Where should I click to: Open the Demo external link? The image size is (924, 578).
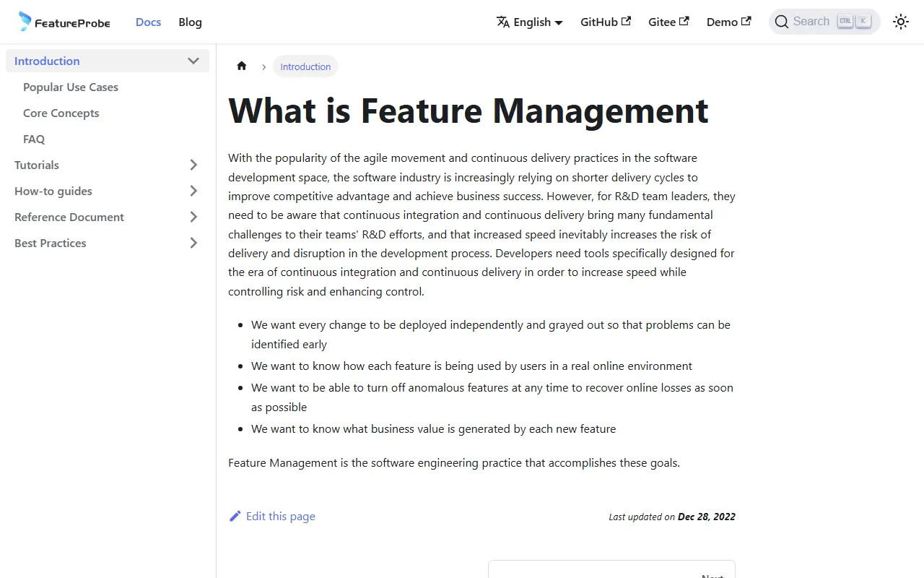point(728,22)
